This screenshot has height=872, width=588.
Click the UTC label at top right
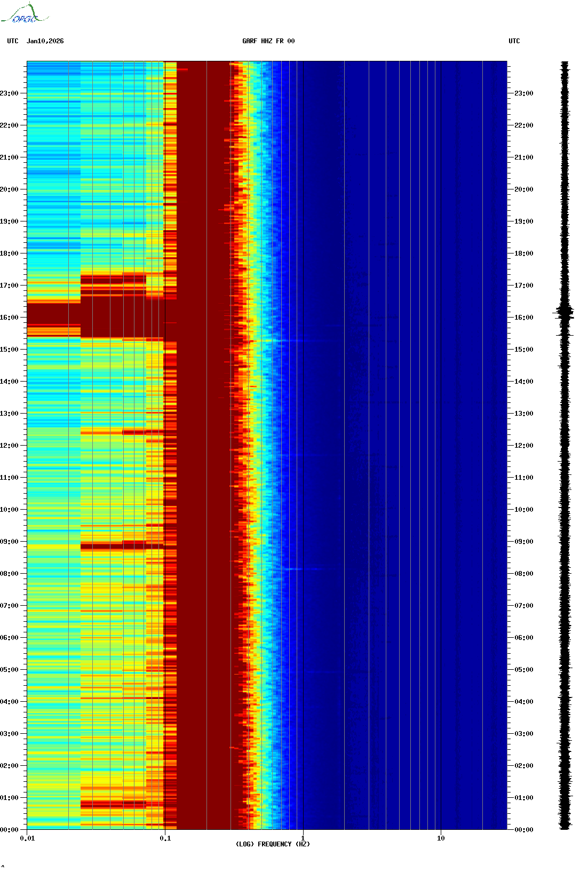514,41
